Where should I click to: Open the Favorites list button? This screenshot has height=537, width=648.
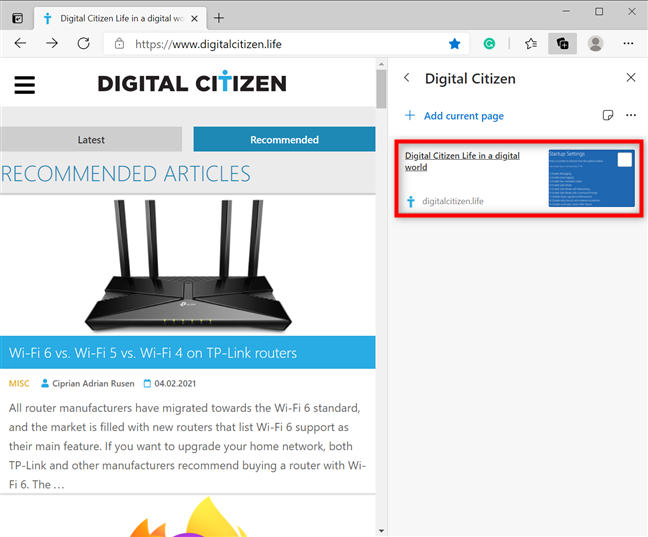(531, 43)
